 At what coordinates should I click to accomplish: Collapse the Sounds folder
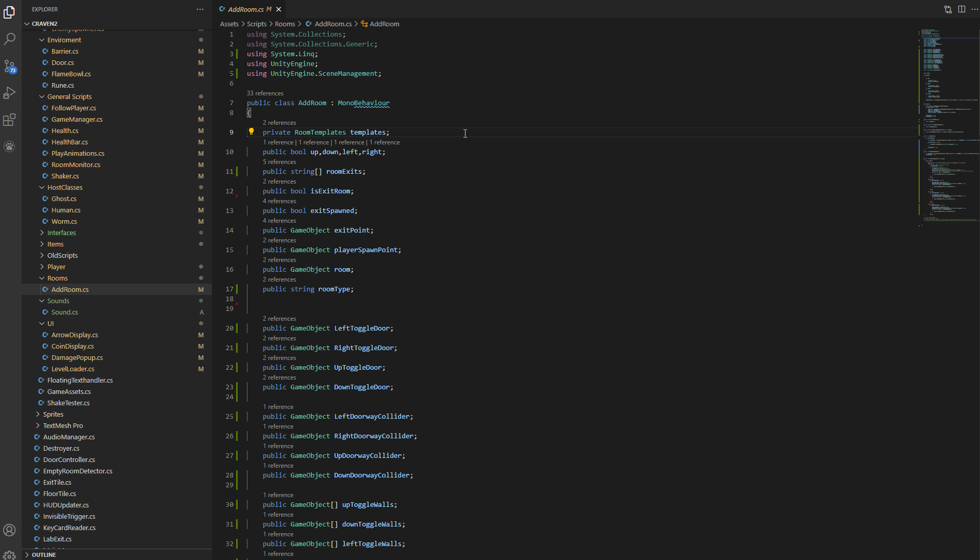(42, 301)
